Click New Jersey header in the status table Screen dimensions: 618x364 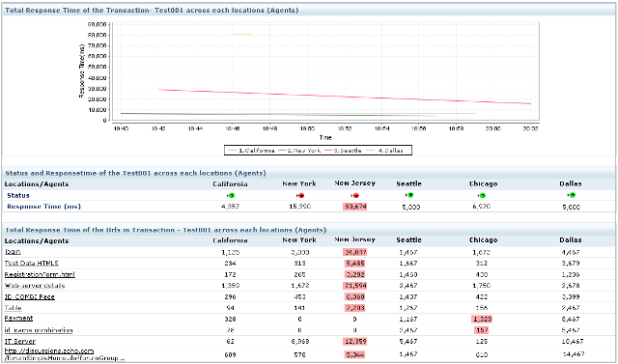click(x=354, y=183)
